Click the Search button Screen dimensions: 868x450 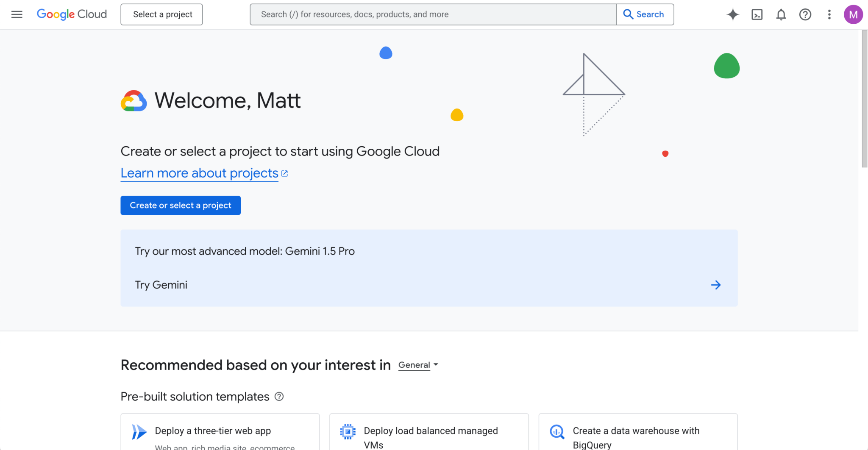[645, 14]
